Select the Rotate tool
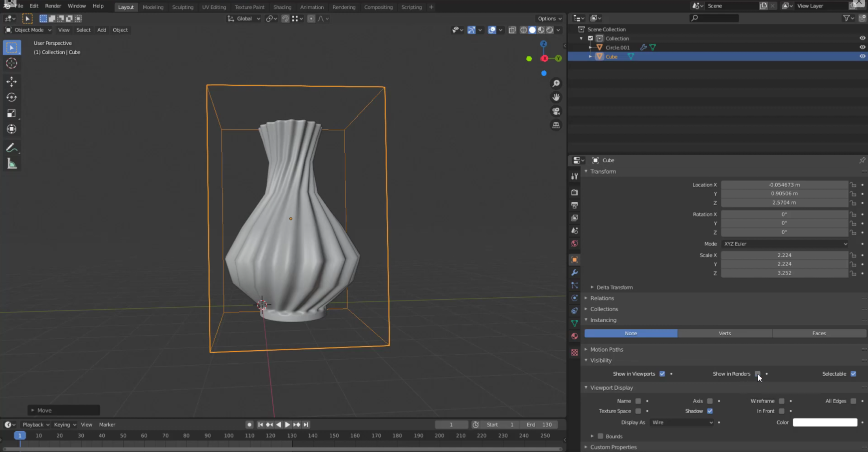Image resolution: width=868 pixels, height=452 pixels. (x=11, y=97)
